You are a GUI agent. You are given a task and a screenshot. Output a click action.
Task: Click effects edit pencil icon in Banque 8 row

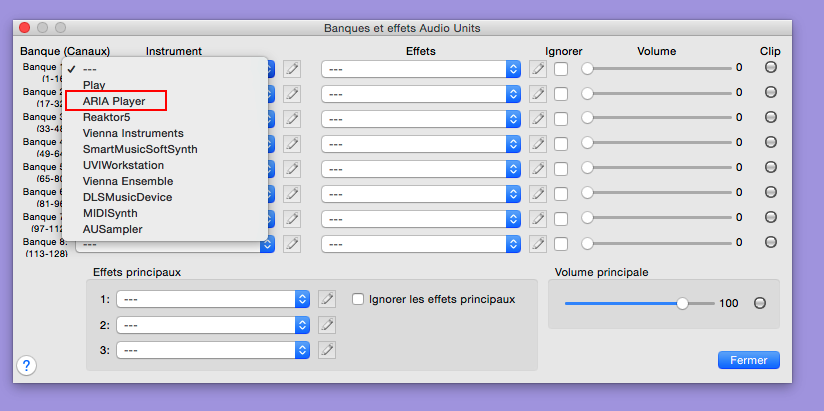click(x=538, y=243)
